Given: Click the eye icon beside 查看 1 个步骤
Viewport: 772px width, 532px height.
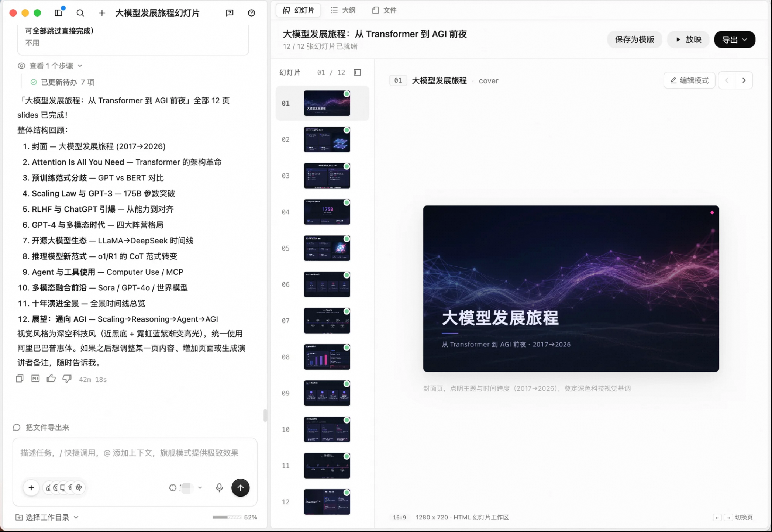Looking at the screenshot, I should pyautogui.click(x=21, y=66).
